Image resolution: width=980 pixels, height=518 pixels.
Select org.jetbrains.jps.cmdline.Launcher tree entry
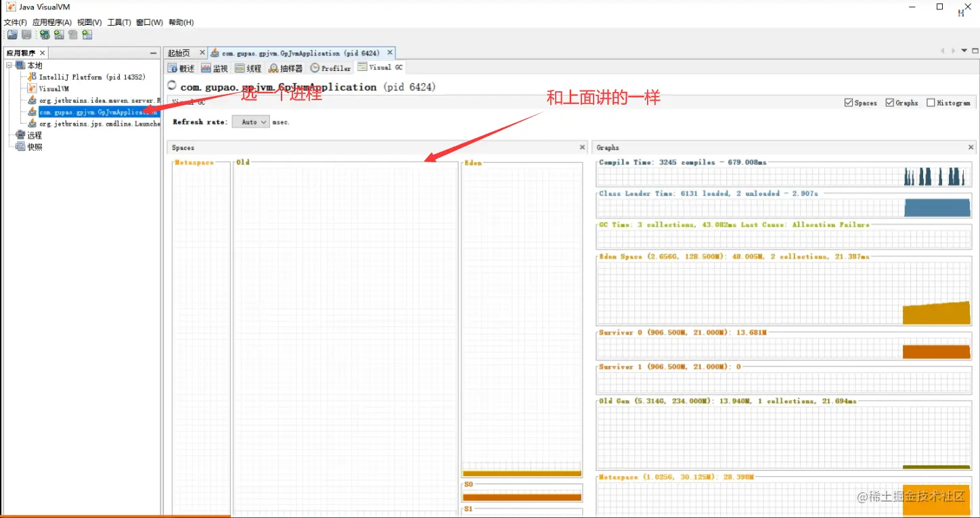(99, 124)
